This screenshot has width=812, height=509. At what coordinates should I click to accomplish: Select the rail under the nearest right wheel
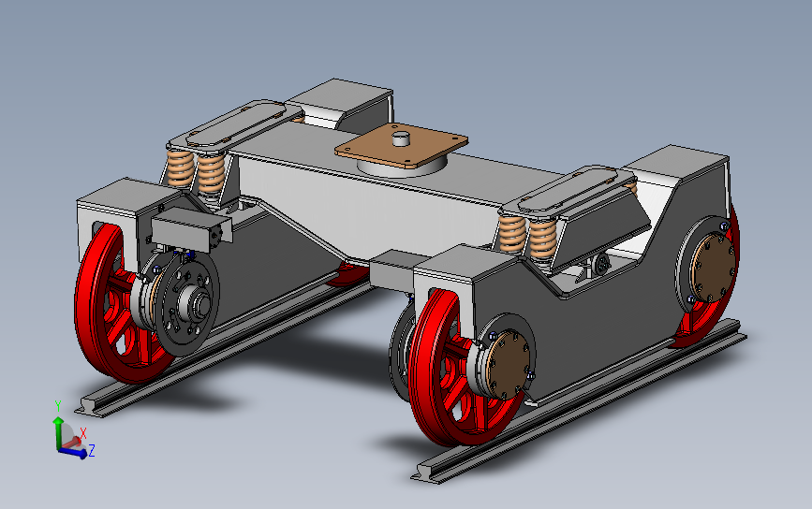pos(580,400)
